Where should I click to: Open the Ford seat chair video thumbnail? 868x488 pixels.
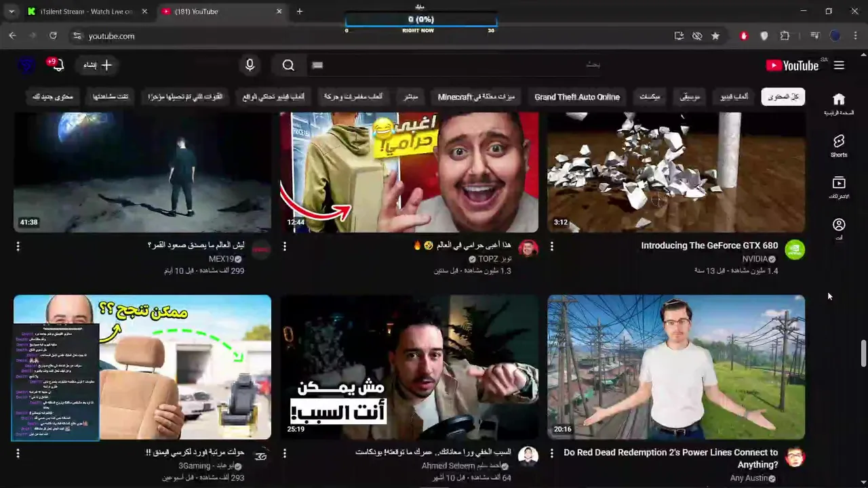point(142,367)
